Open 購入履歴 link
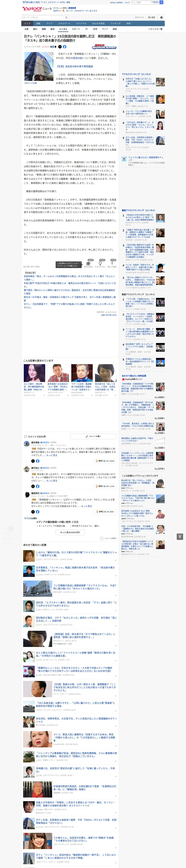Viewport: 186px width, 868px height. pos(152,17)
